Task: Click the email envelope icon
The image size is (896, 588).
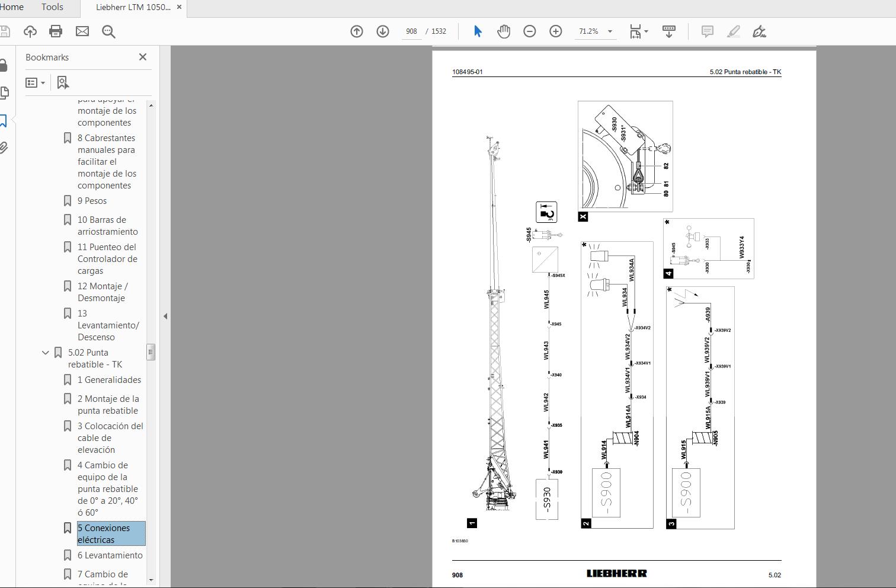Action: point(82,31)
